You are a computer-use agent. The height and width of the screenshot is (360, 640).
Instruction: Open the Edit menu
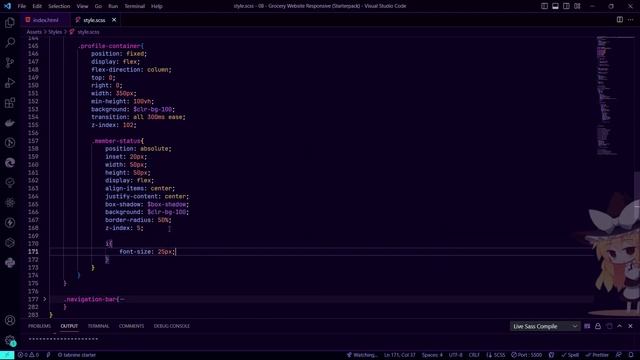[37, 6]
